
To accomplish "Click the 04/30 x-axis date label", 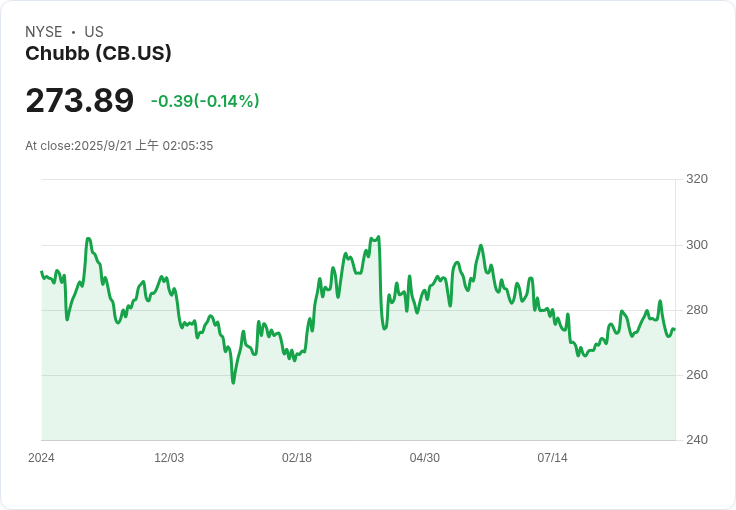I will click(x=425, y=458).
